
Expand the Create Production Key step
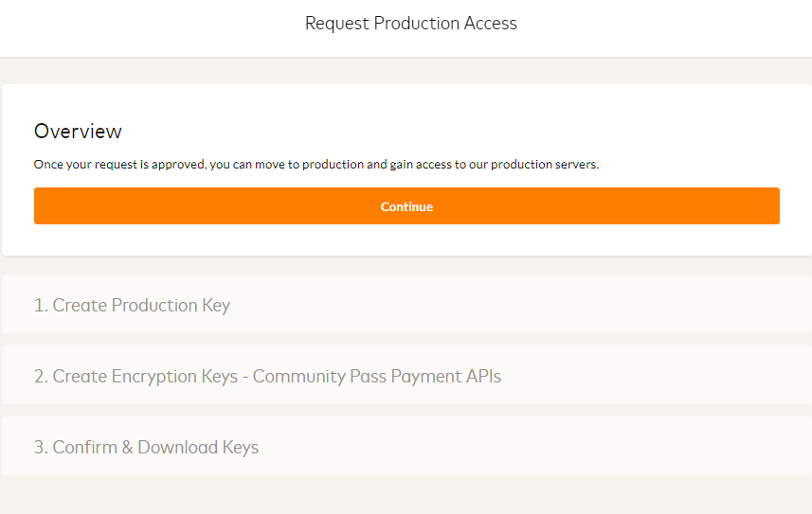coord(132,306)
